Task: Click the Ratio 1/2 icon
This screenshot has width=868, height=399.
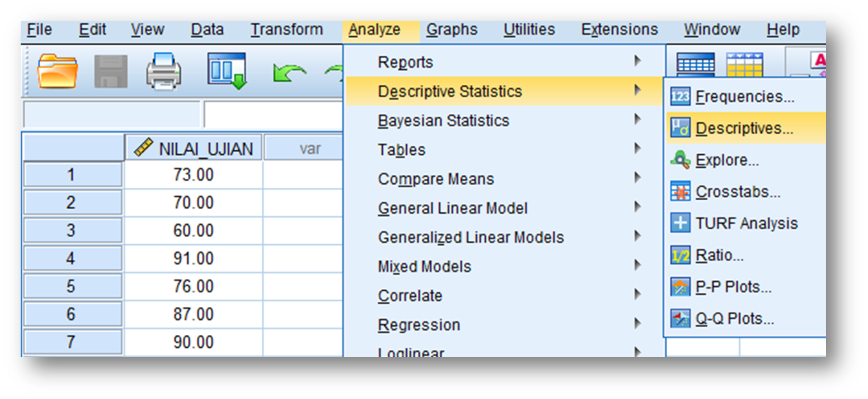Action: [x=680, y=255]
